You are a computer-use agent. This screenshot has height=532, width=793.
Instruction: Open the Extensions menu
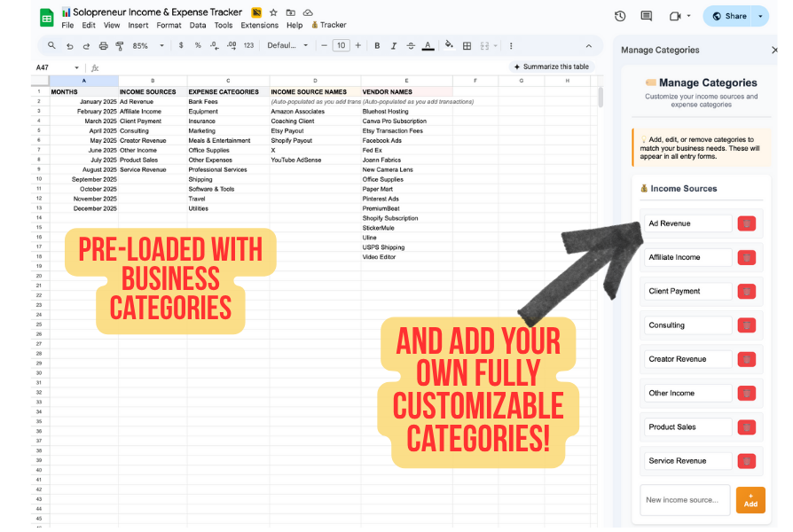259,25
